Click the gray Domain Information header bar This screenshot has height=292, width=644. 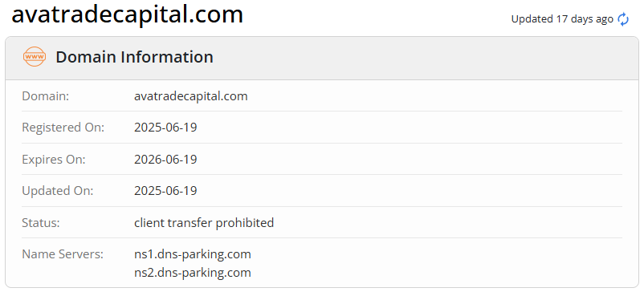322,59
